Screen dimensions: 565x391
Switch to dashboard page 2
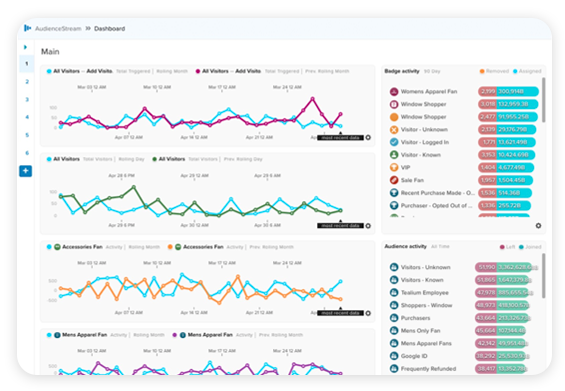pos(27,82)
